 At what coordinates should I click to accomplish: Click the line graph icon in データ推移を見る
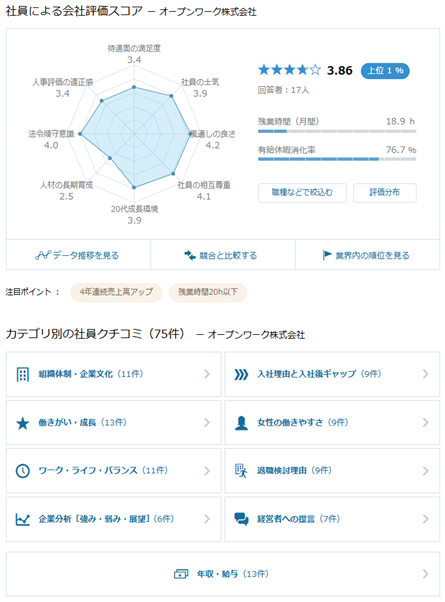click(x=43, y=255)
